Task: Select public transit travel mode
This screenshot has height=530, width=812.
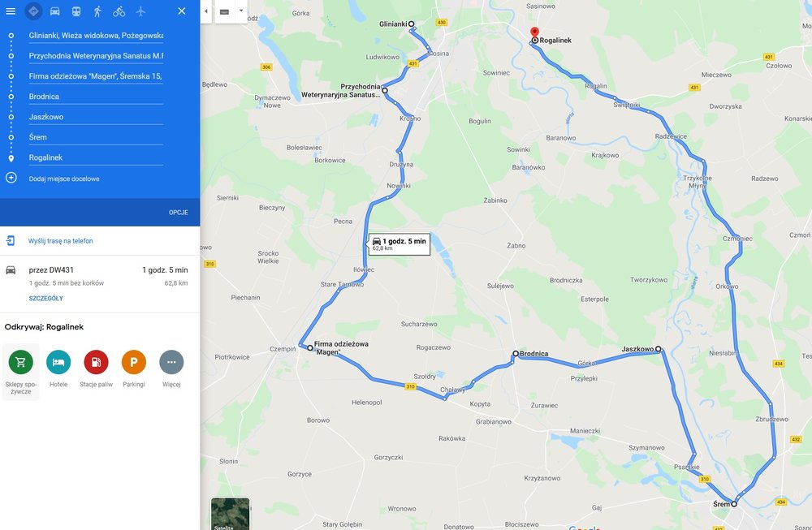Action: point(76,11)
